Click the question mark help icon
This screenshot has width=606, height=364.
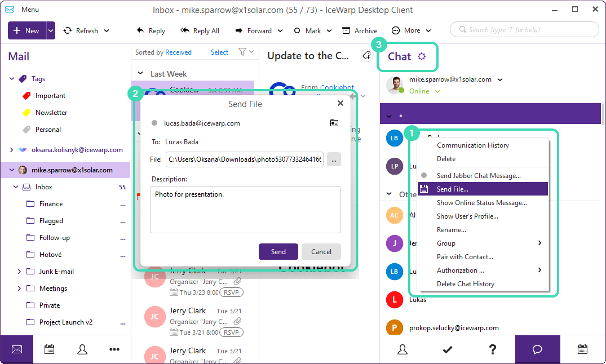tap(492, 349)
